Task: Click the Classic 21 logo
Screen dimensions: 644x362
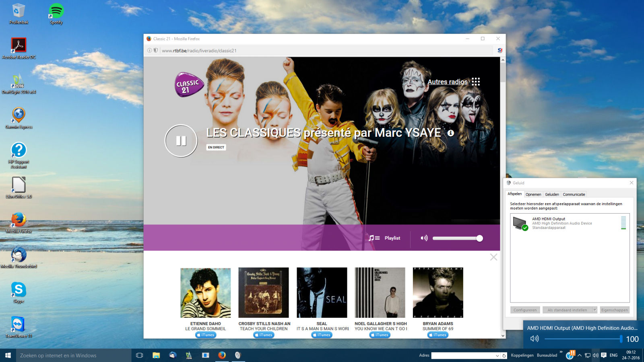Action: coord(189,84)
